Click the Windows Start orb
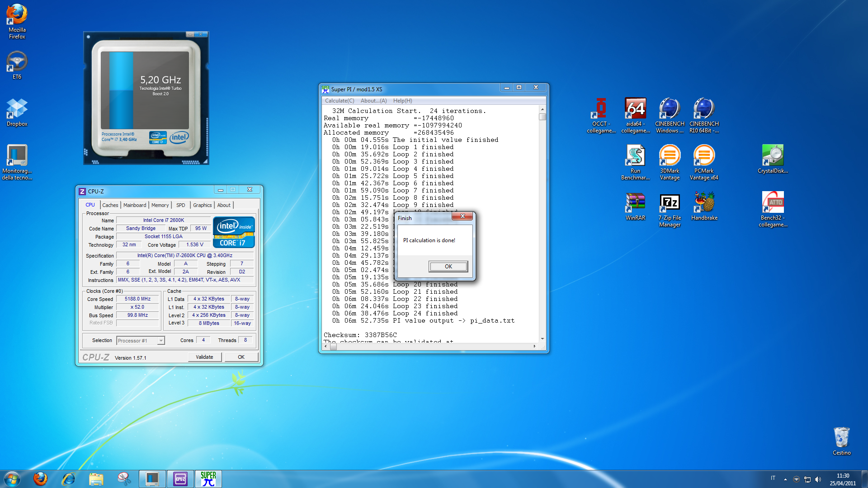 12,479
